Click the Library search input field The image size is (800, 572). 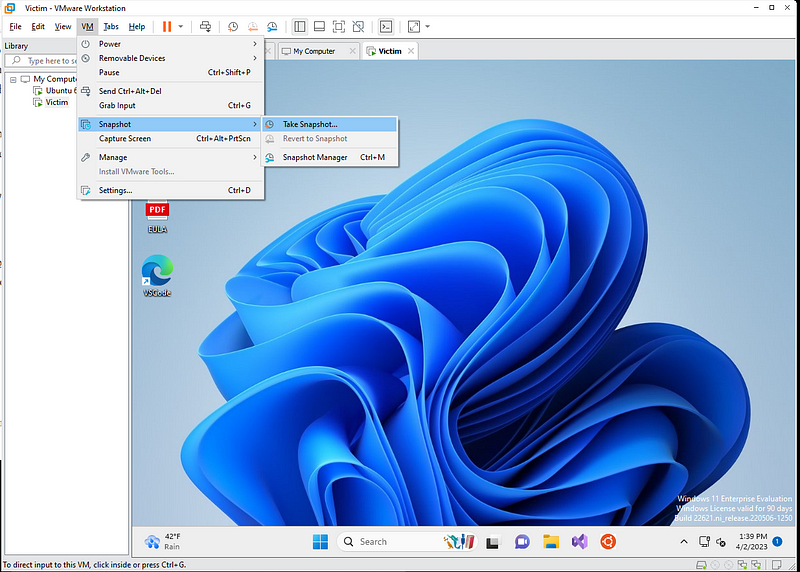43,61
